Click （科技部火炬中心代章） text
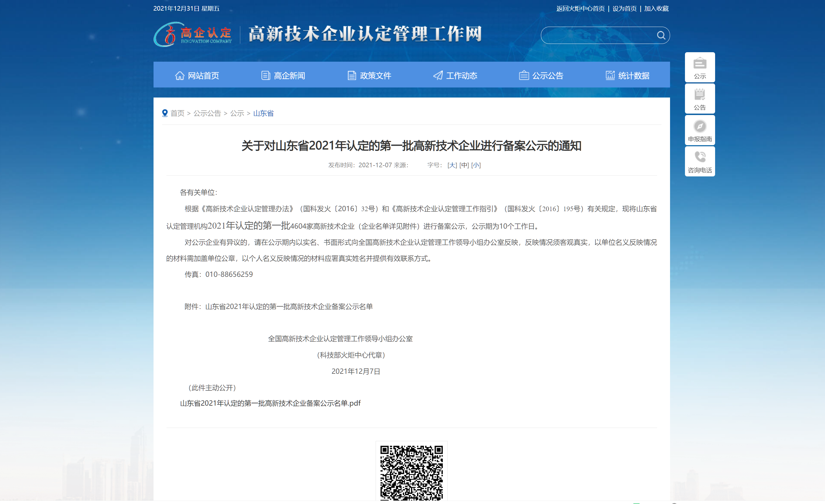 click(x=351, y=355)
